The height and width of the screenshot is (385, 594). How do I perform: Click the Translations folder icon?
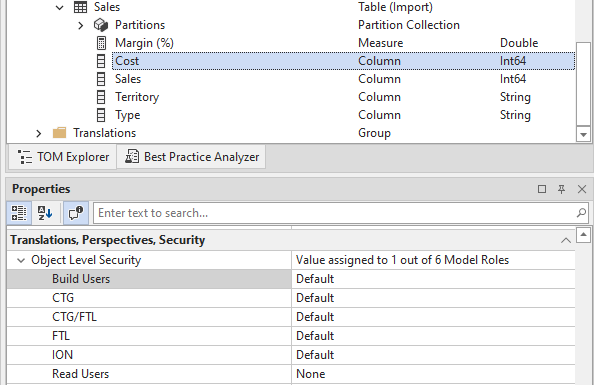coord(59,133)
